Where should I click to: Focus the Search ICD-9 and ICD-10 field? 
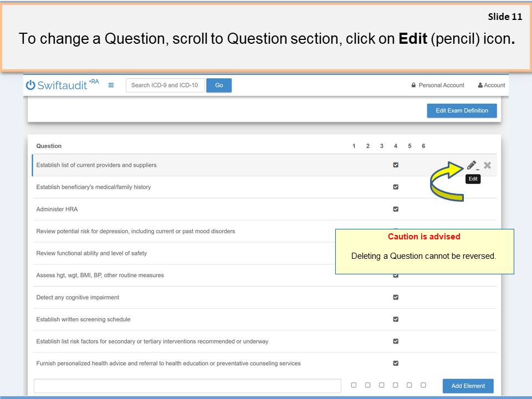165,85
